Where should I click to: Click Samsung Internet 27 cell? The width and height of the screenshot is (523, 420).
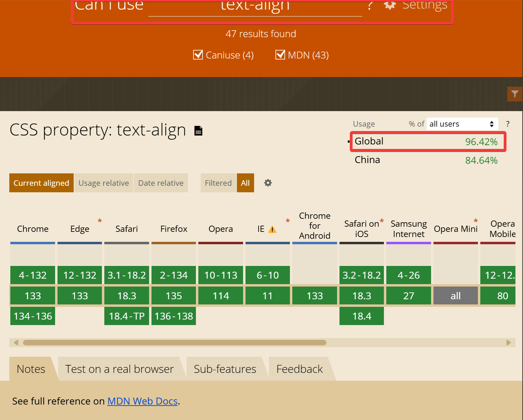click(409, 296)
